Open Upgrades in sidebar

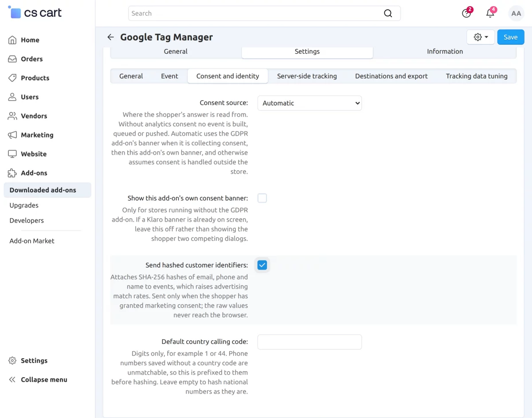click(x=24, y=205)
